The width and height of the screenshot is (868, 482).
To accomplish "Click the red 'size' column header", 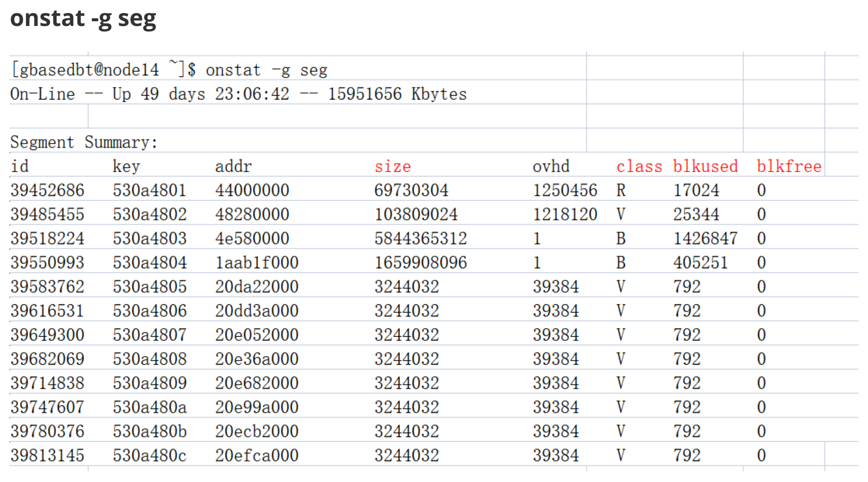I will 392,166.
